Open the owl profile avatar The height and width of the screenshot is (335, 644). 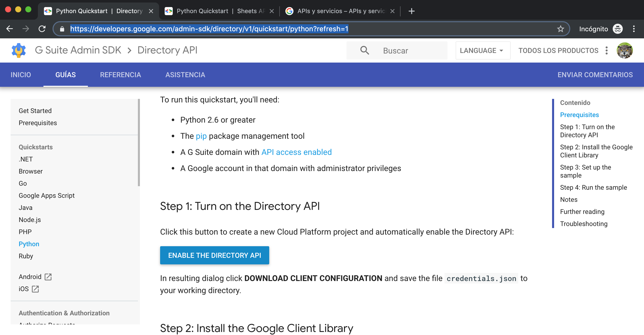click(625, 50)
